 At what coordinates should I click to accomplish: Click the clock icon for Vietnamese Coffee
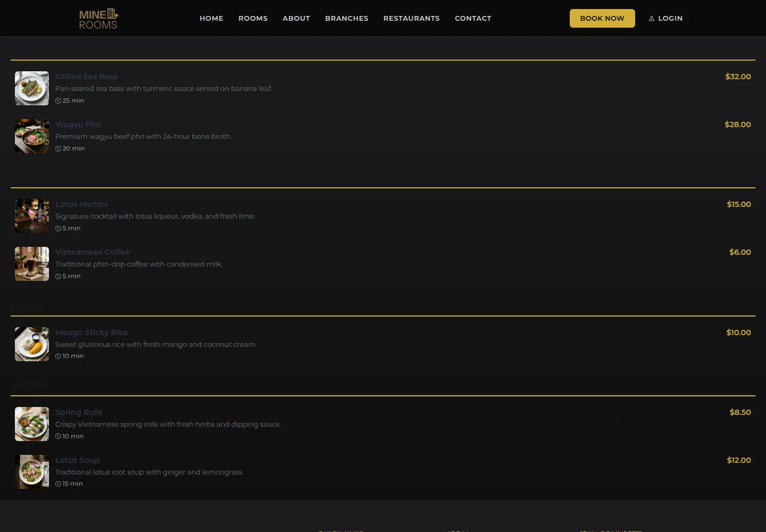[x=59, y=277]
